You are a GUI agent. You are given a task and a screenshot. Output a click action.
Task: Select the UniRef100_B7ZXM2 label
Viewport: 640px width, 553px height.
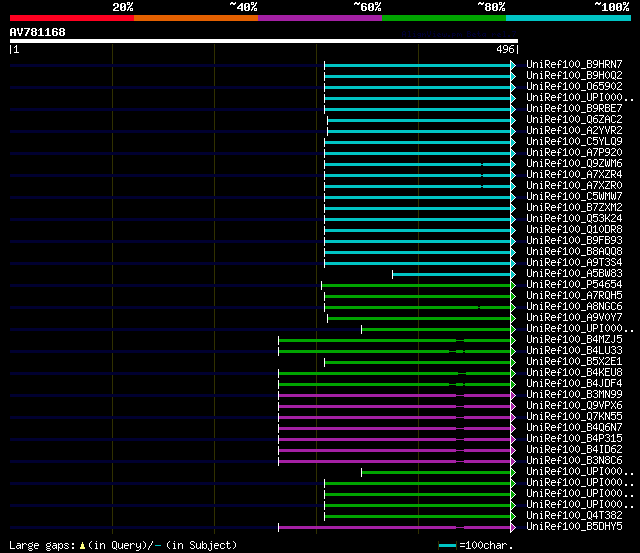click(x=574, y=208)
